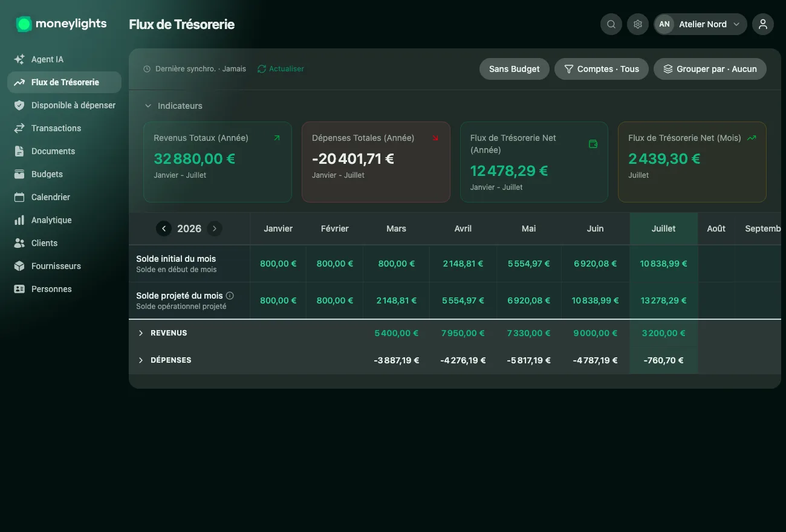Select the Flux de Trésorerie Net (Année) card

(534, 162)
